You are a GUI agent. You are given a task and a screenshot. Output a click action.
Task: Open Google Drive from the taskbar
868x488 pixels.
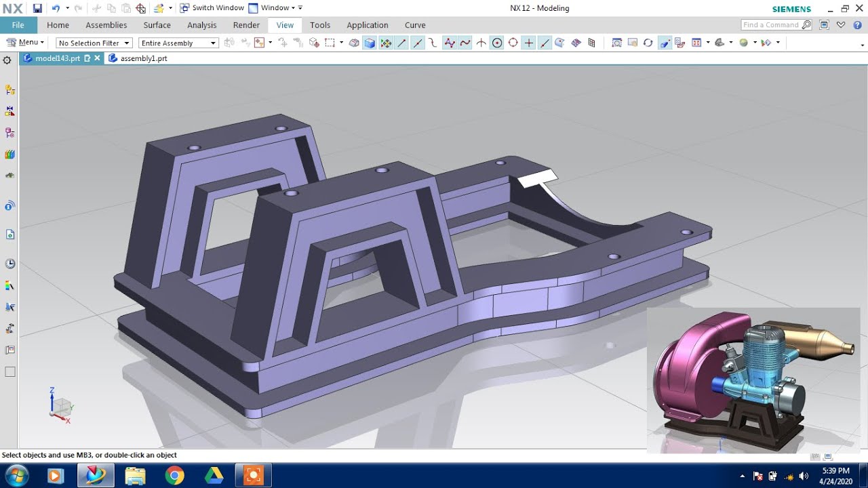click(214, 476)
